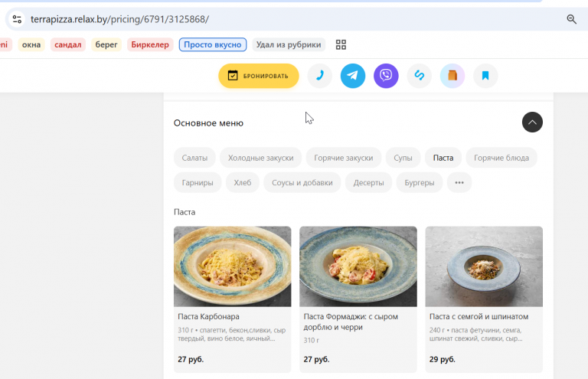Select the Салаты category chip

point(194,158)
